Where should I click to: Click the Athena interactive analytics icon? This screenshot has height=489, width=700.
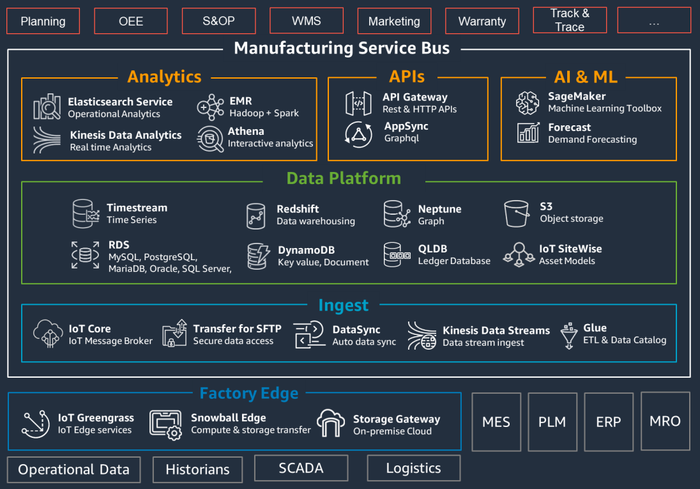tap(210, 139)
